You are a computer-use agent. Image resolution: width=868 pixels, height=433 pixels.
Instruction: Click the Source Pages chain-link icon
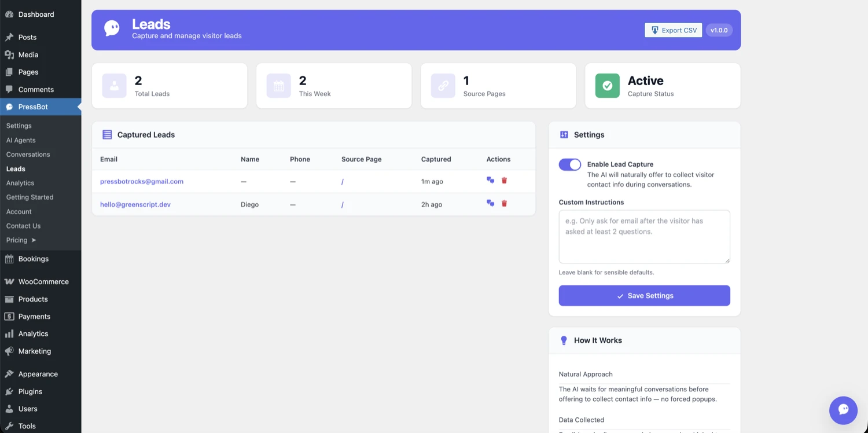pos(443,85)
